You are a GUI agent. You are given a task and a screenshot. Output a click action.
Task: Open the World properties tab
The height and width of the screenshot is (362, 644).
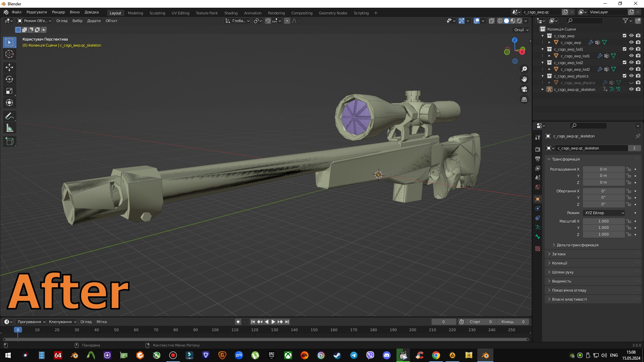(x=538, y=187)
